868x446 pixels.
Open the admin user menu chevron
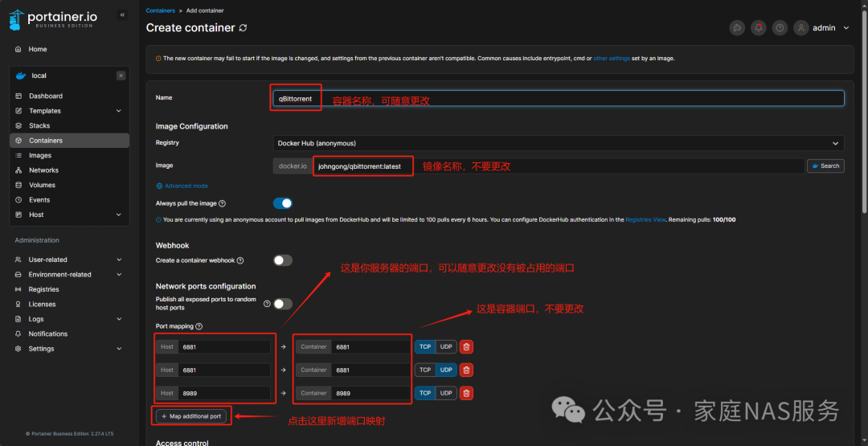(845, 27)
